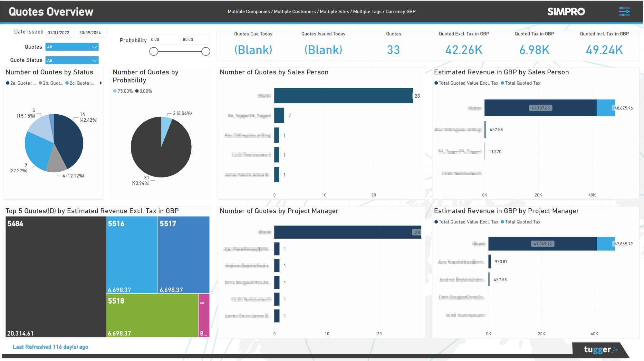Select the Quoted Tax value 6.98K
Screen dimensions: 644x361
pyautogui.click(x=534, y=50)
